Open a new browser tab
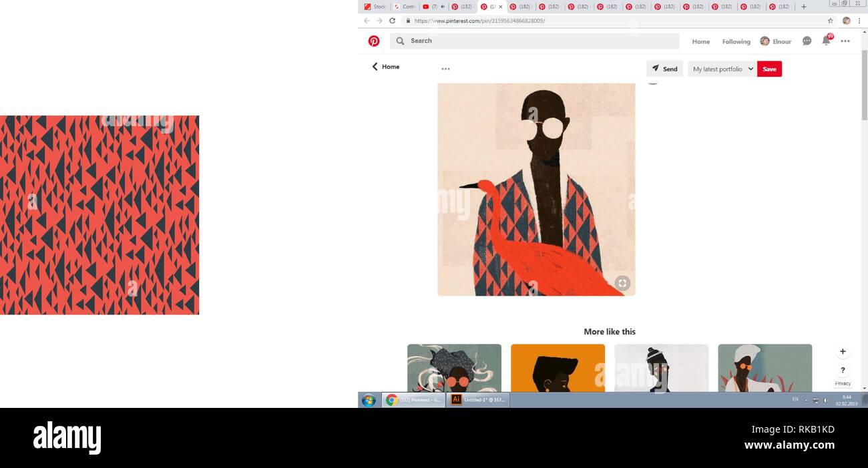 tap(804, 7)
